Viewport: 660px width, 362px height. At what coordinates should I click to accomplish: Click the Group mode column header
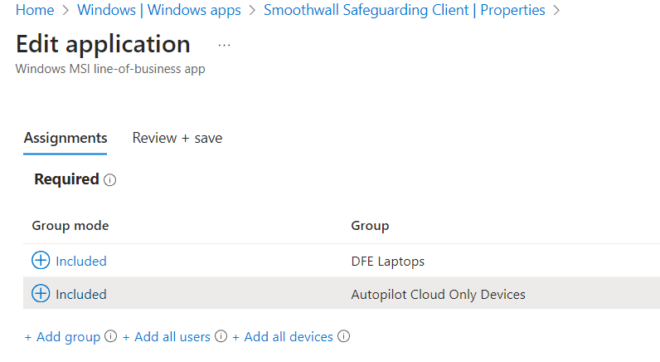click(70, 226)
